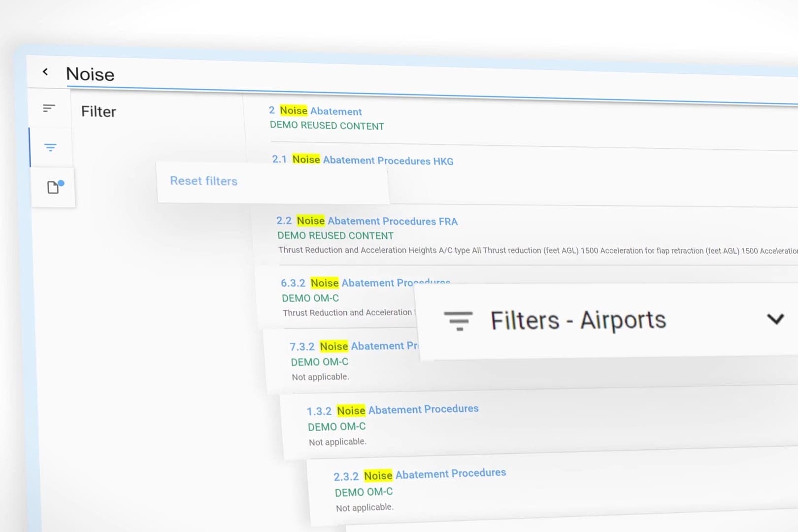Open 2.2 Noise Abatement Procedures FRA
This screenshot has width=798, height=532.
point(377,221)
